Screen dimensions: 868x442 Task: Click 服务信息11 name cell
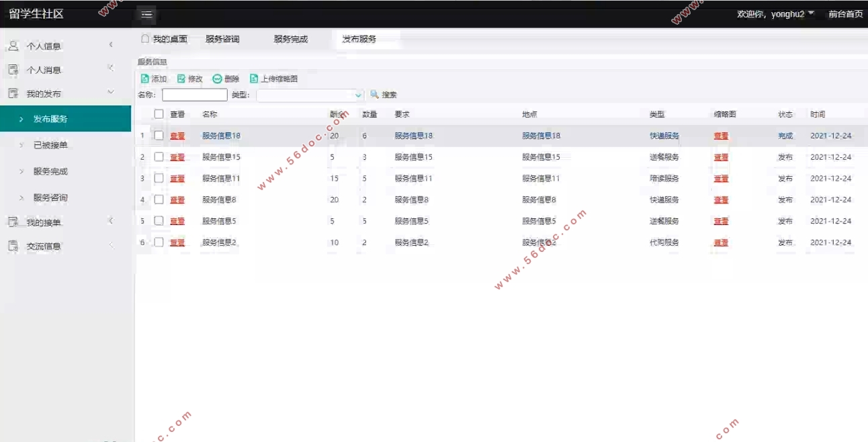pos(221,179)
